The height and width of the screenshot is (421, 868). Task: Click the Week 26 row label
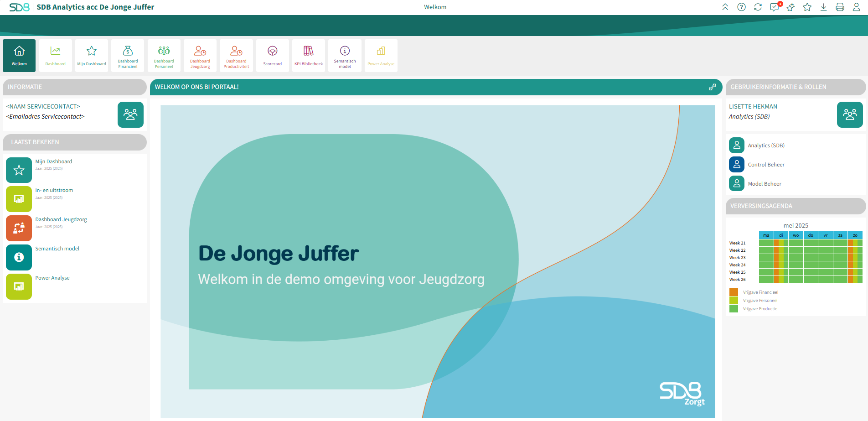(738, 280)
